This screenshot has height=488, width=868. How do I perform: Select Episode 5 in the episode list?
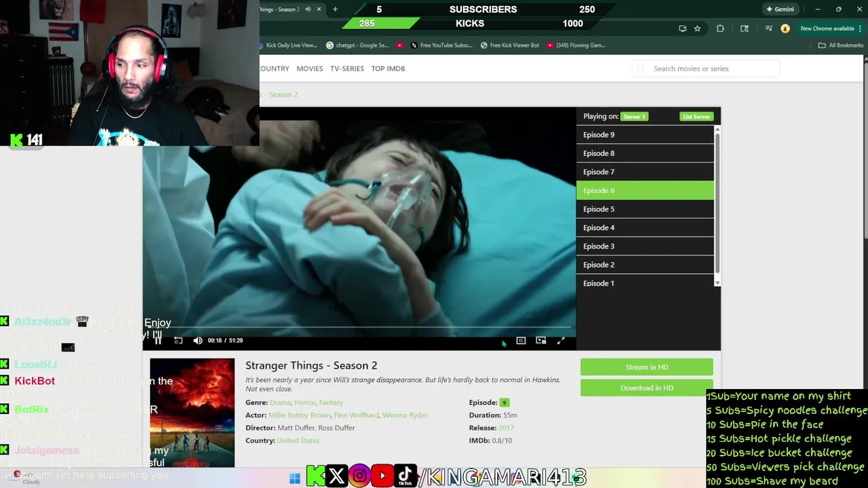[x=645, y=209]
